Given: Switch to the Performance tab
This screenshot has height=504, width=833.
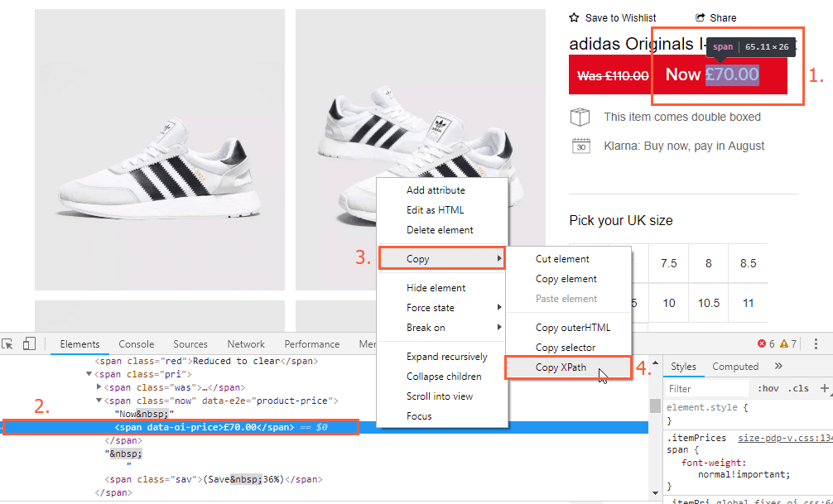Looking at the screenshot, I should pyautogui.click(x=312, y=344).
